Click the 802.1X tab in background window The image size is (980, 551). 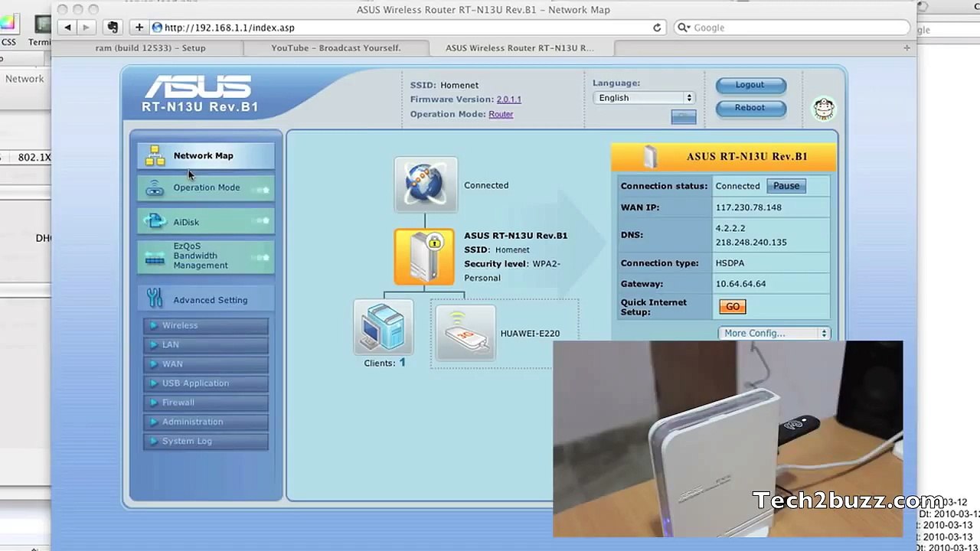coord(34,157)
